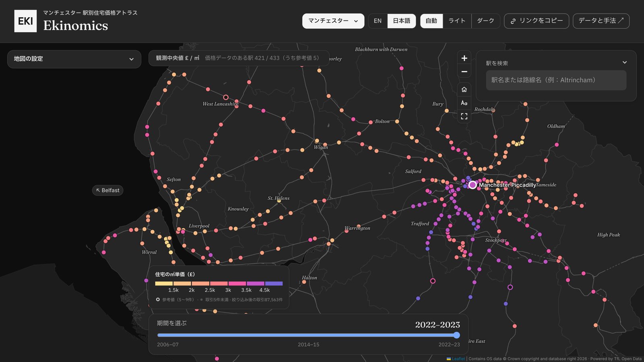Toggle map labels with the Aa icon
This screenshot has height=362, width=644.
(464, 103)
